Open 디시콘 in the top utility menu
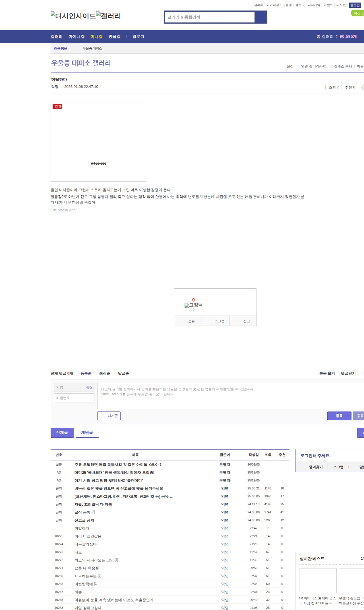This screenshot has height=610, width=364. (341, 5)
